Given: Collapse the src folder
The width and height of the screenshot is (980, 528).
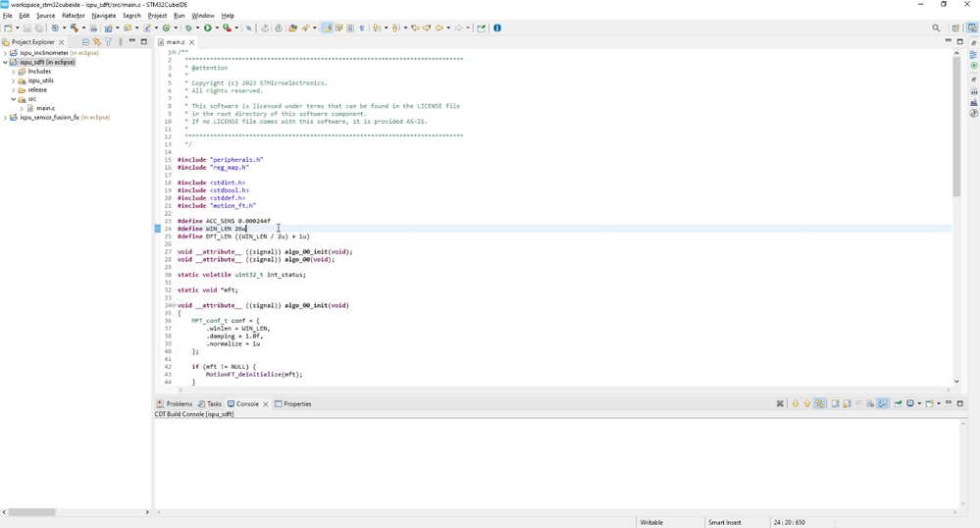Looking at the screenshot, I should click(13, 99).
